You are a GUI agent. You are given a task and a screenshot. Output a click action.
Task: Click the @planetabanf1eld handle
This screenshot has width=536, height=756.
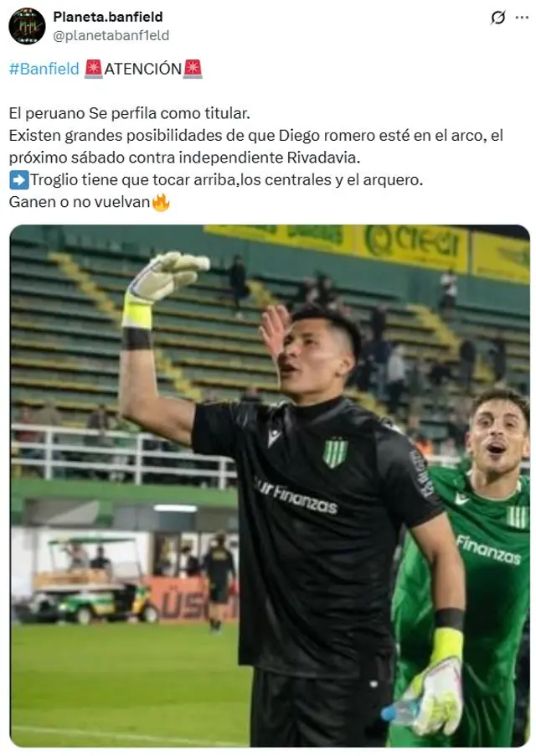point(111,36)
